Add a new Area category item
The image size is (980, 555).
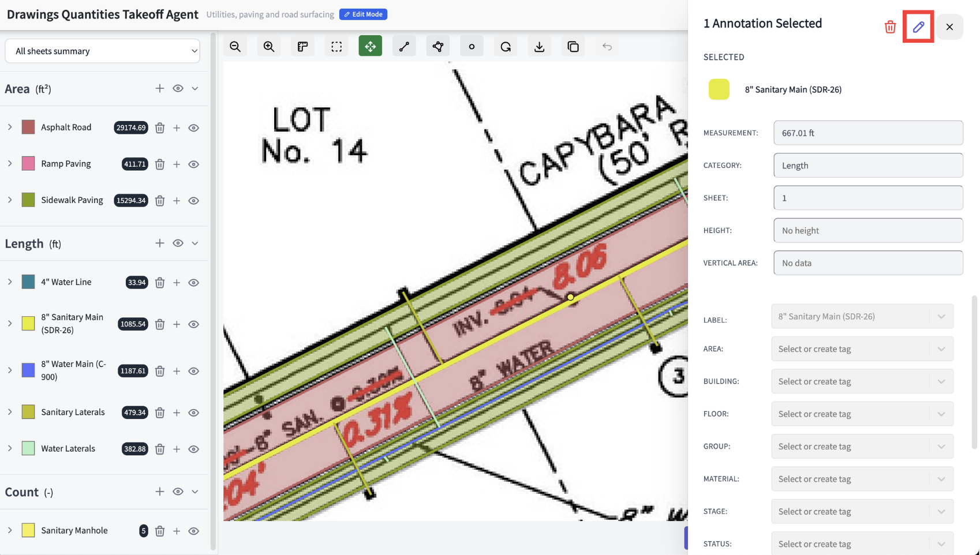(x=160, y=88)
